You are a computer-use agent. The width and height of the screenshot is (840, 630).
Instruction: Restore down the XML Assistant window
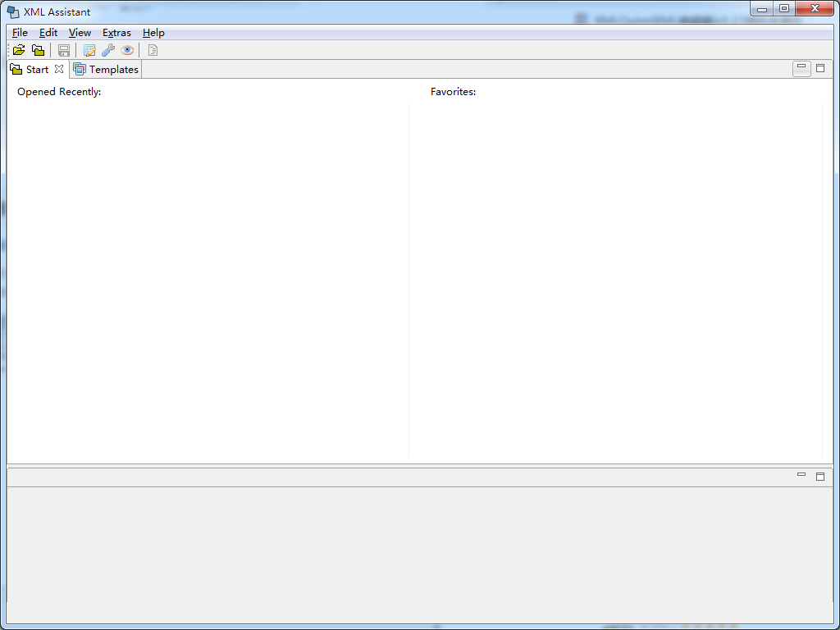coord(784,9)
